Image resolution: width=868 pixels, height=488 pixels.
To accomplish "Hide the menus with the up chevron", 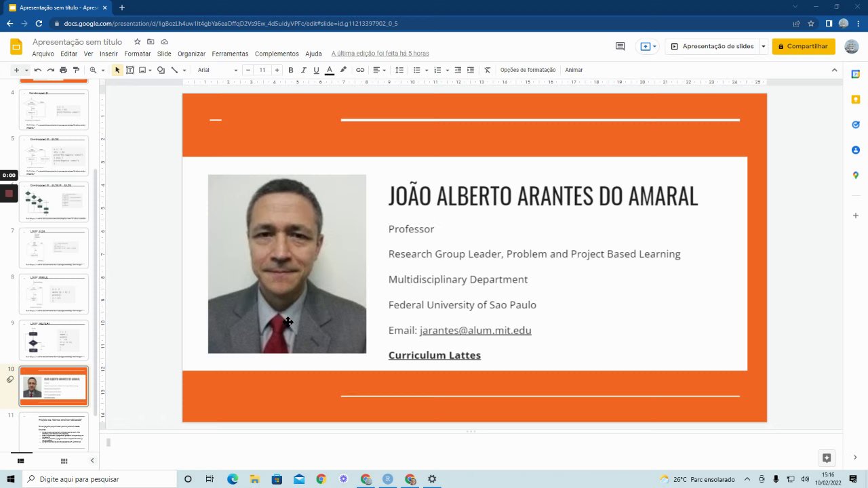I will pos(834,70).
